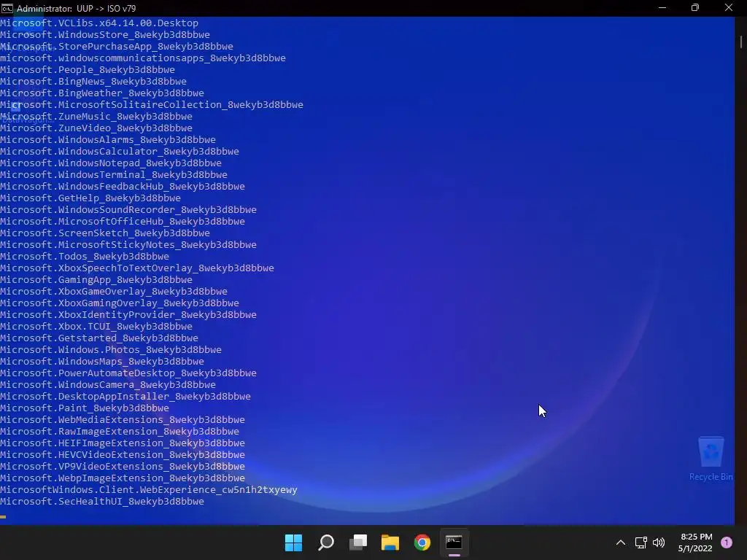Restore down the console window
747x560 pixels.
click(695, 8)
